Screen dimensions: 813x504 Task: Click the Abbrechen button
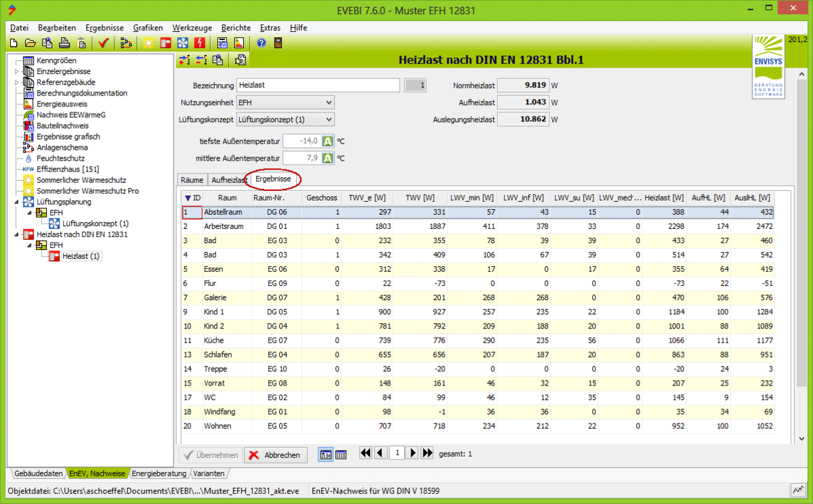click(x=276, y=455)
